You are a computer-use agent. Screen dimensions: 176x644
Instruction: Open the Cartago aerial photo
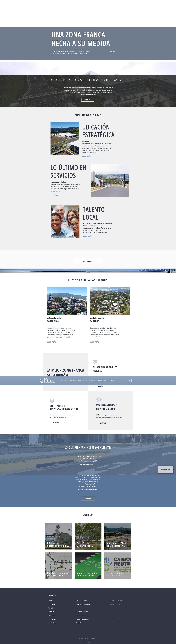110,301
